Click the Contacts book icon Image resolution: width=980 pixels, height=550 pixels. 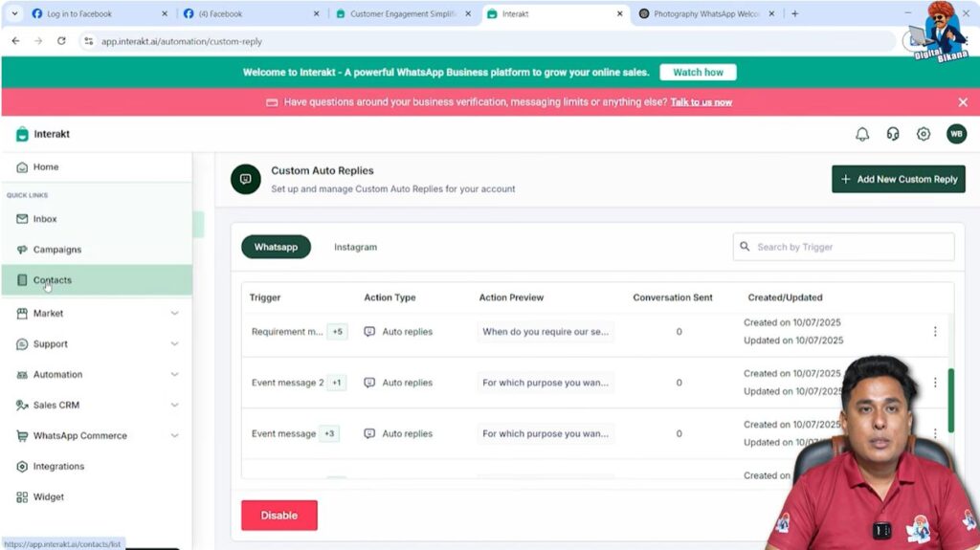22,280
